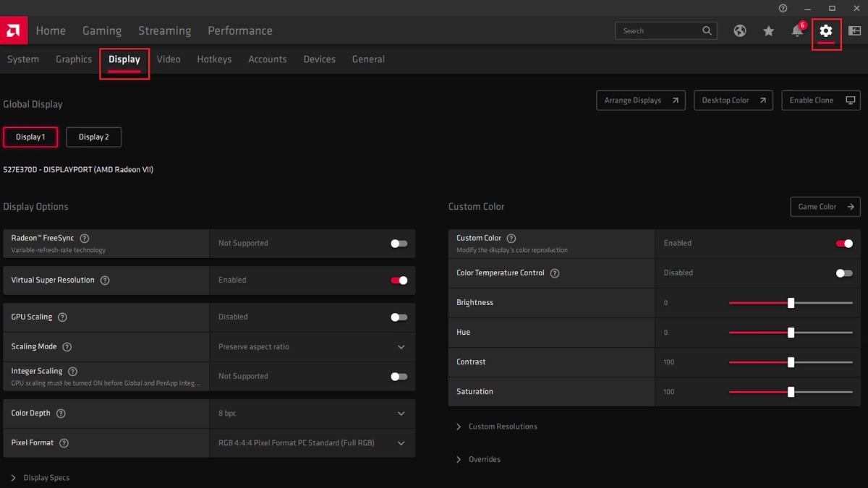Image resolution: width=868 pixels, height=488 pixels.
Task: Expand the Display Specs section
Action: [41, 478]
